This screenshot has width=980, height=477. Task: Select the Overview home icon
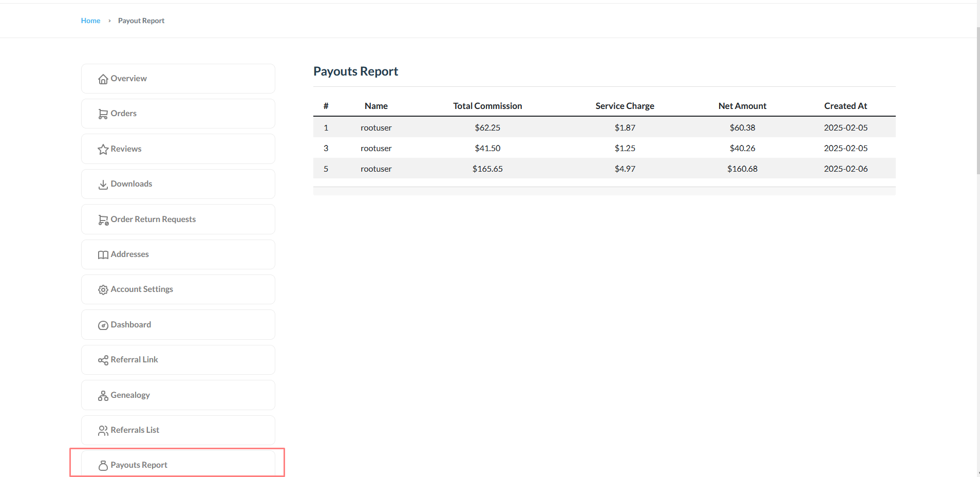pos(103,79)
